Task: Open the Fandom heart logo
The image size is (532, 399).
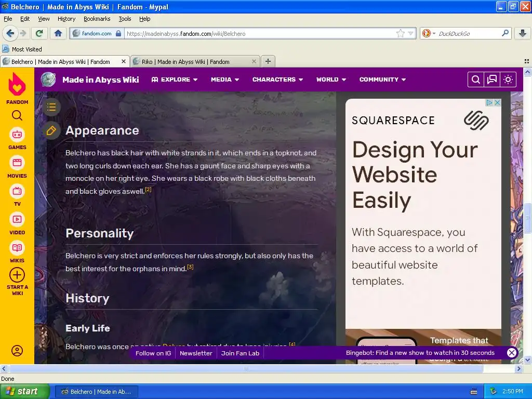Action: 17,84
